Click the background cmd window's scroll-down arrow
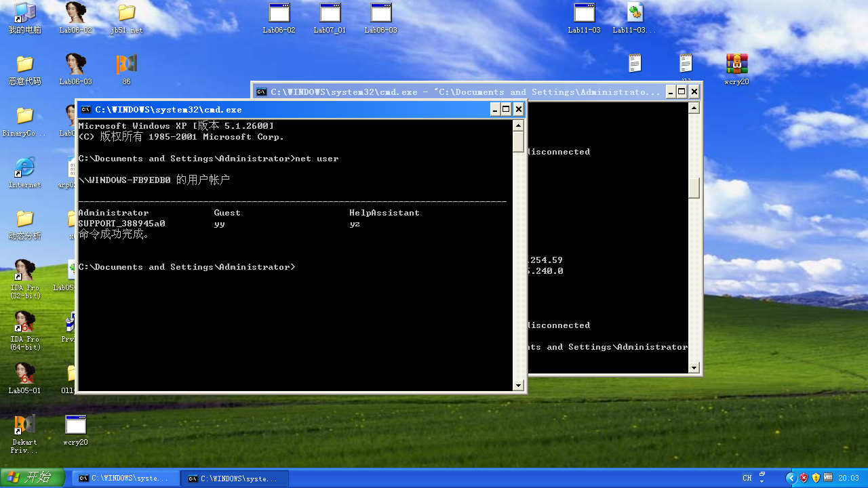 [x=694, y=368]
